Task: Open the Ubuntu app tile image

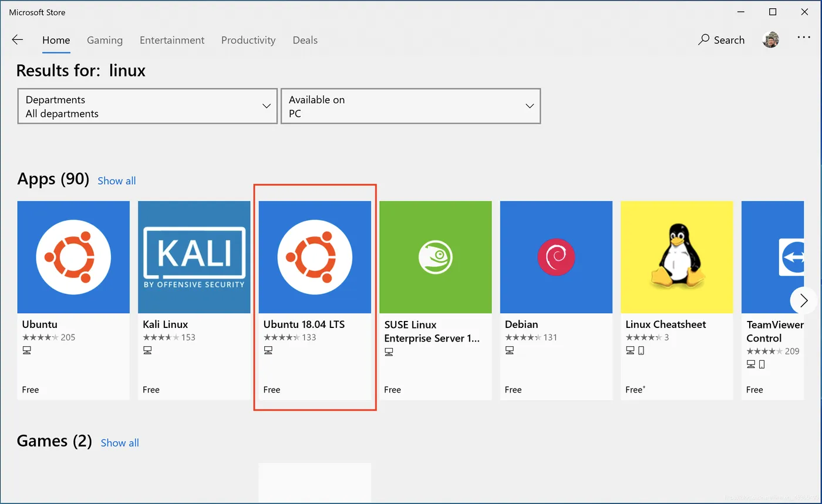Action: 73,257
